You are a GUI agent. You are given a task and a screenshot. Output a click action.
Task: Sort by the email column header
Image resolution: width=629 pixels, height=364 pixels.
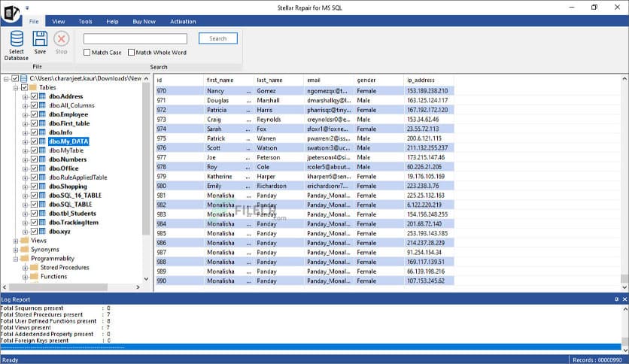point(329,80)
